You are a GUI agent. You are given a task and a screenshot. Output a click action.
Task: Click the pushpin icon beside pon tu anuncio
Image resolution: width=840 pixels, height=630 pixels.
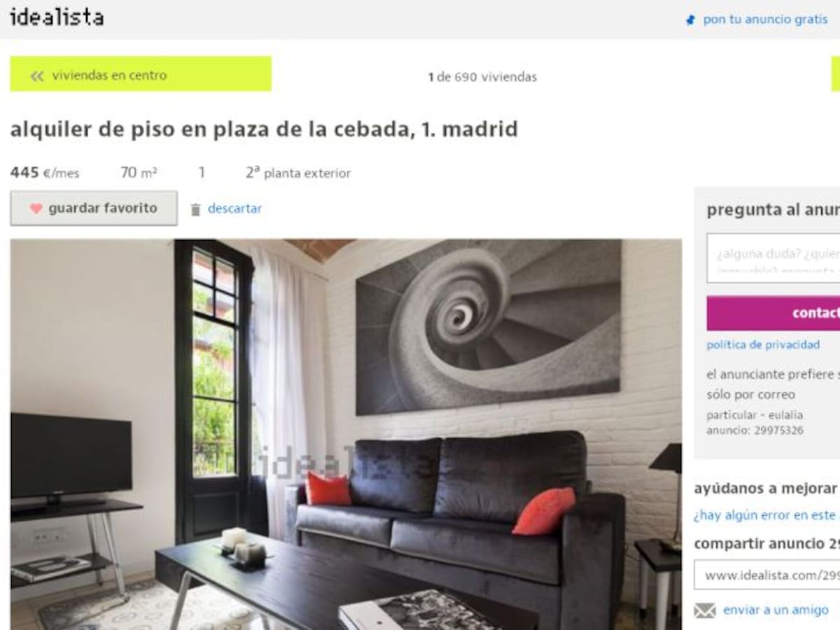tap(690, 20)
